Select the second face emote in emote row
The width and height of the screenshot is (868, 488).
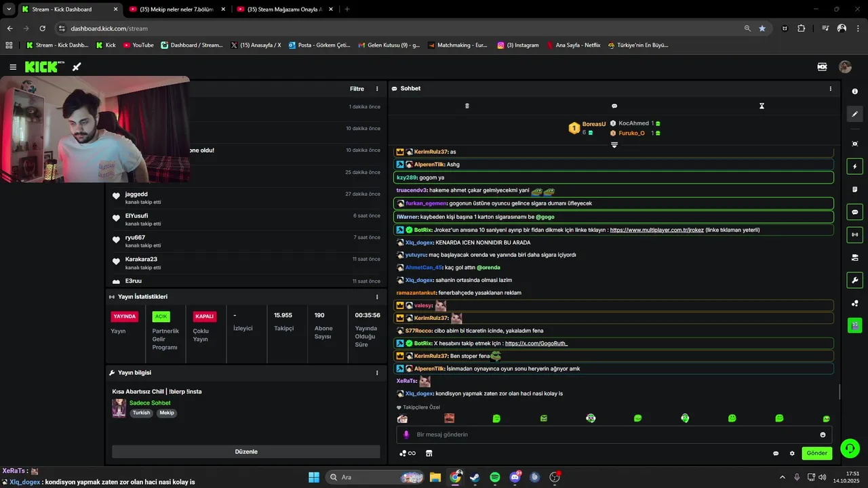coord(449,419)
